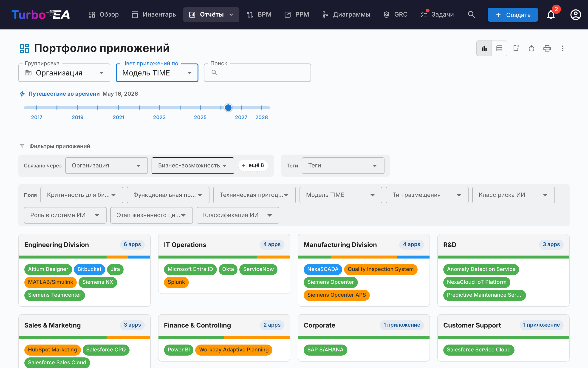Open Salesforce Service Cloud chip
This screenshot has width=588, height=368.
[479, 350]
